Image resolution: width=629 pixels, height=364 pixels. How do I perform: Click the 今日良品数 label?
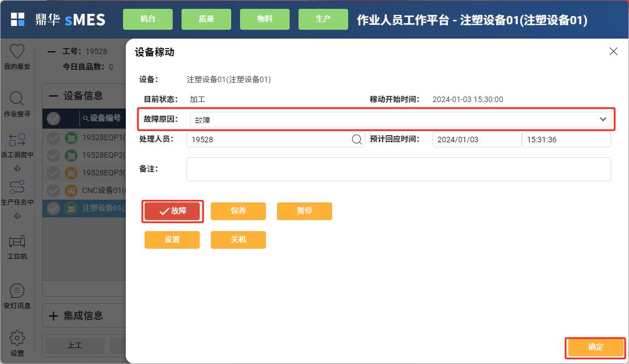[83, 67]
